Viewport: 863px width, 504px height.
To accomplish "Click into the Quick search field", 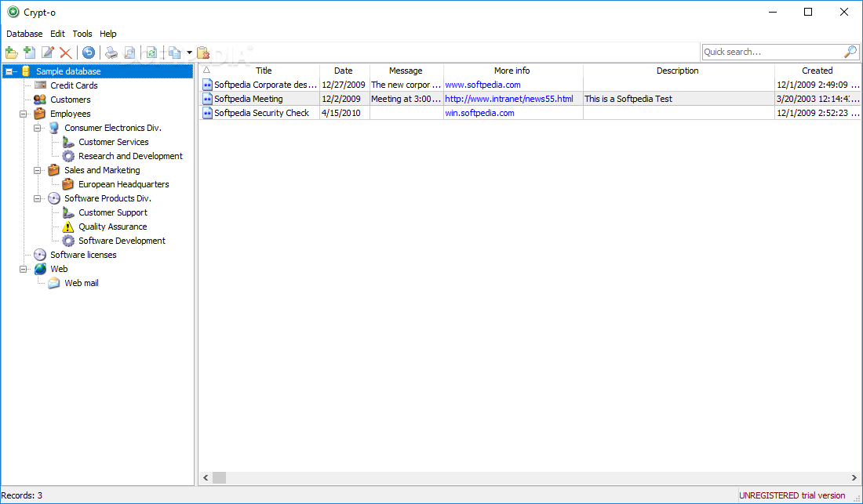I will coord(773,52).
